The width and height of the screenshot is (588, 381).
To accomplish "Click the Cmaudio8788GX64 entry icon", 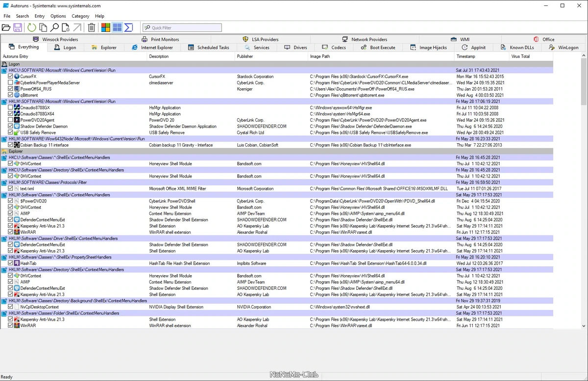I will (x=17, y=114).
